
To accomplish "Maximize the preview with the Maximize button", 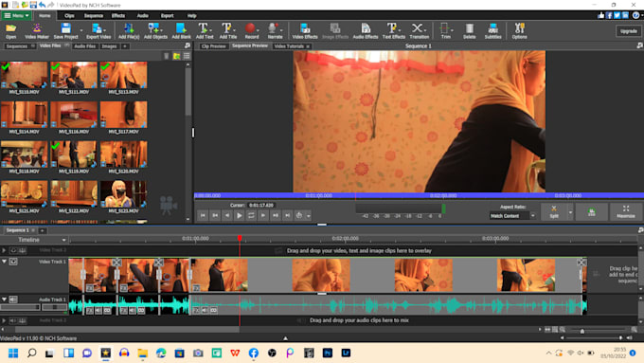I will point(625,211).
